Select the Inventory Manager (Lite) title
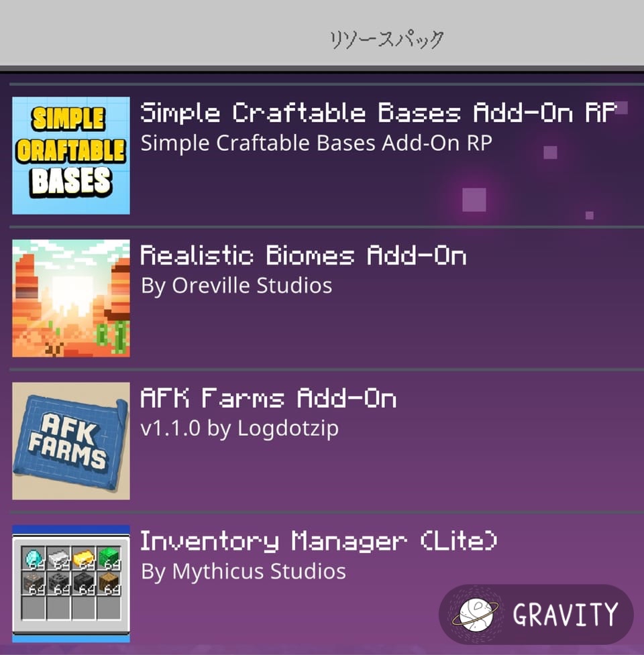The width and height of the screenshot is (644, 655). pyautogui.click(x=319, y=541)
